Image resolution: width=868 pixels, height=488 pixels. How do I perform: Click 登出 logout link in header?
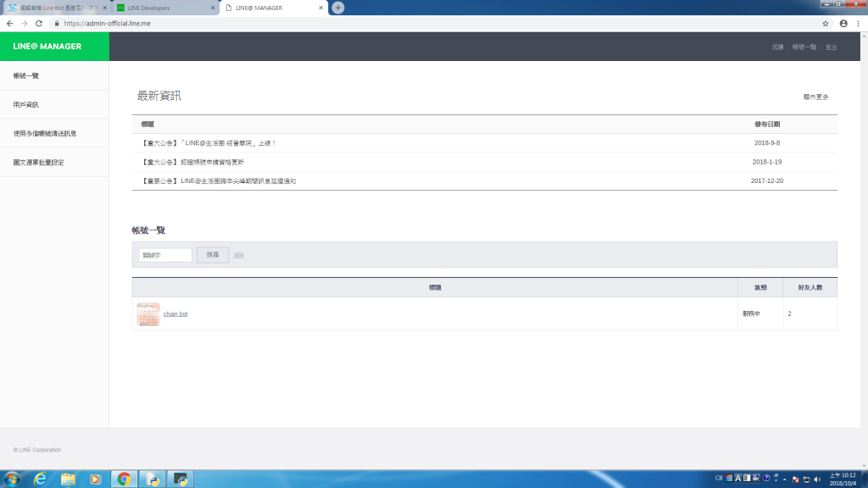832,47
